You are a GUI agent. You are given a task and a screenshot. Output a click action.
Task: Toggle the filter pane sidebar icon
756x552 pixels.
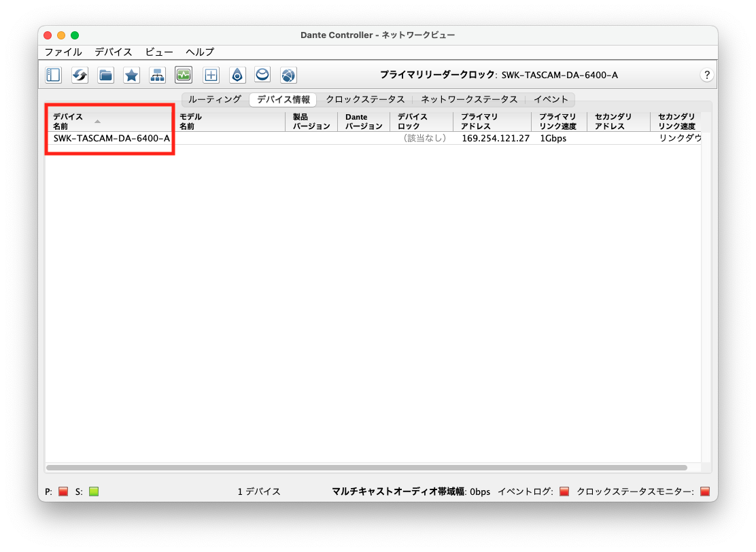pyautogui.click(x=54, y=75)
